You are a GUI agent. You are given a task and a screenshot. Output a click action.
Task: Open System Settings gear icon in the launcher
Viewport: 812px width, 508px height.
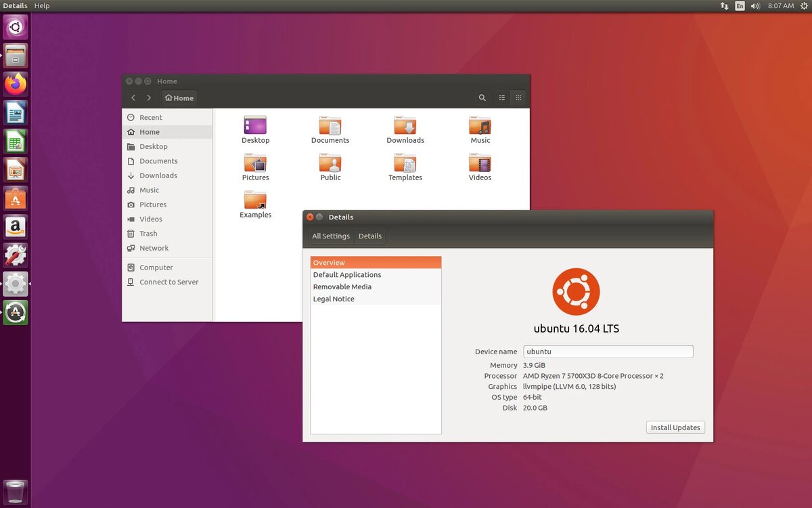tap(15, 283)
